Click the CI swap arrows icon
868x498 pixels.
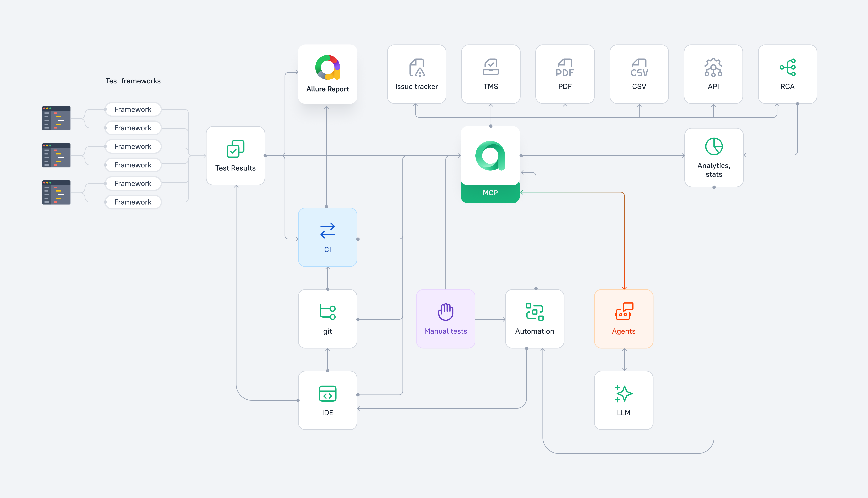click(327, 230)
